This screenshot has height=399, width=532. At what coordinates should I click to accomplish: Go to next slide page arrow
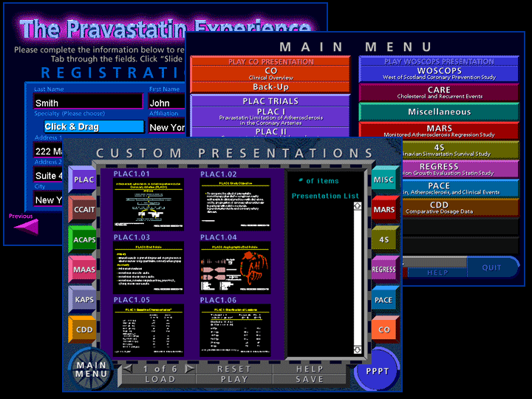point(190,369)
